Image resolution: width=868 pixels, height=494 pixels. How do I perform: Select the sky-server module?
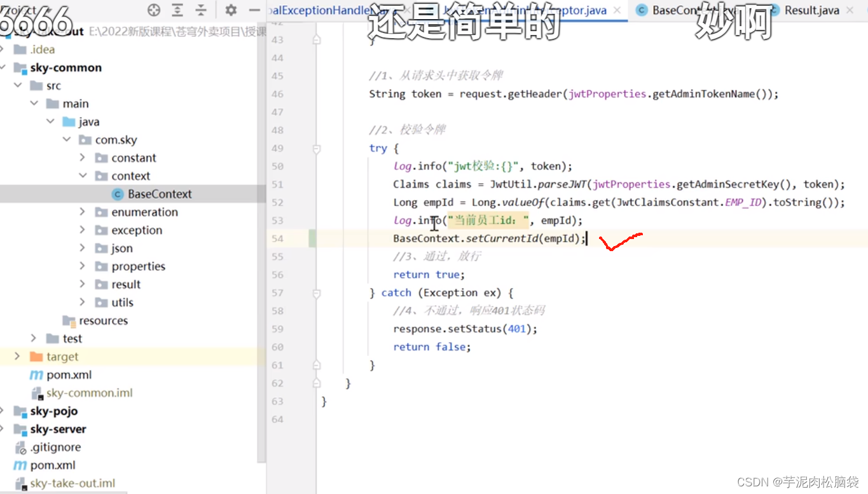coord(58,429)
